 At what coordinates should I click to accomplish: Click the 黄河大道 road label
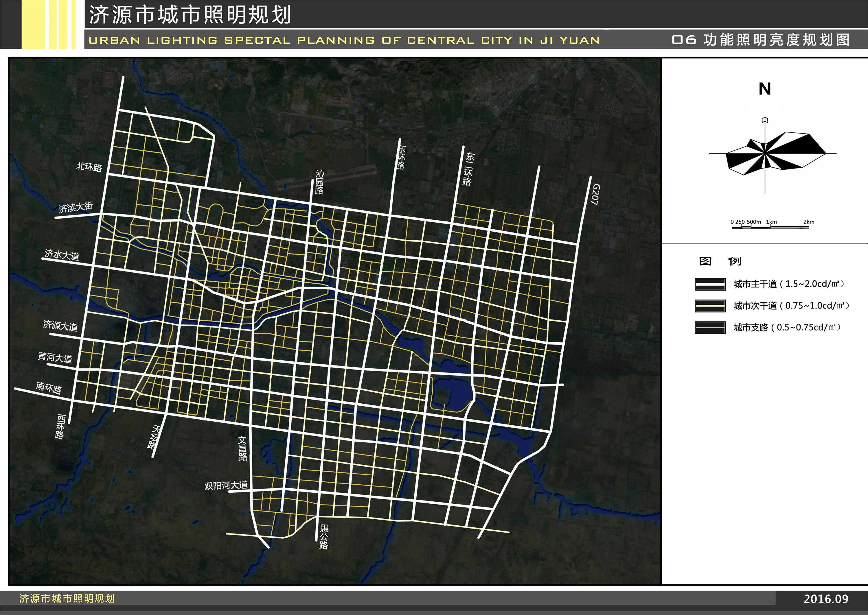tap(55, 357)
